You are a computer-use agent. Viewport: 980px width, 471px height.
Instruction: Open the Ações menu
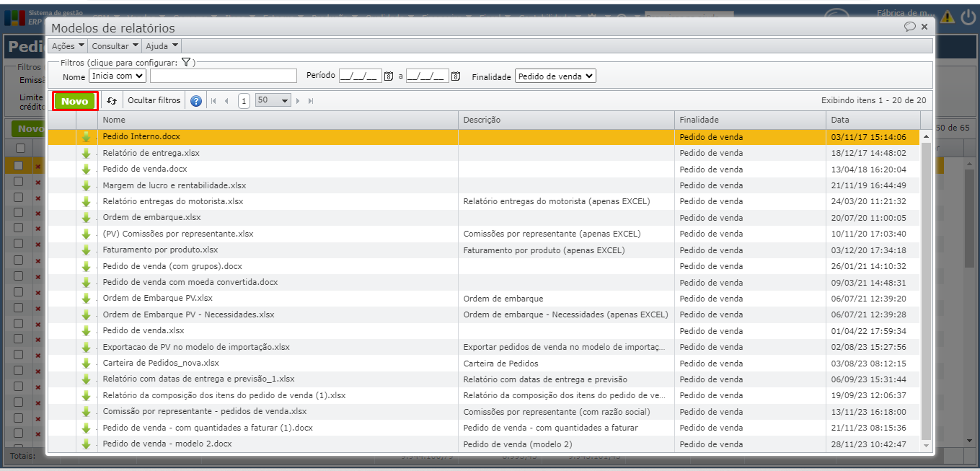(x=68, y=46)
